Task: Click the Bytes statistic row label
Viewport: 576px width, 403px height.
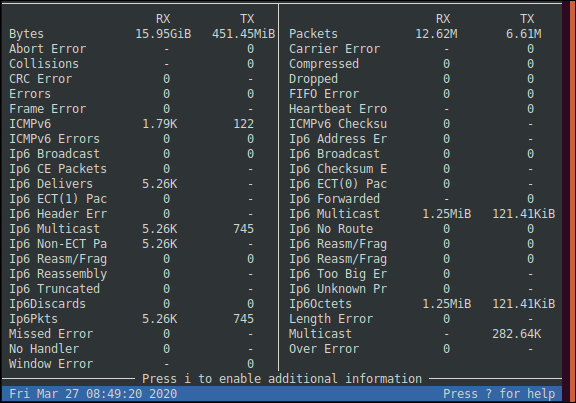Action: (26, 34)
